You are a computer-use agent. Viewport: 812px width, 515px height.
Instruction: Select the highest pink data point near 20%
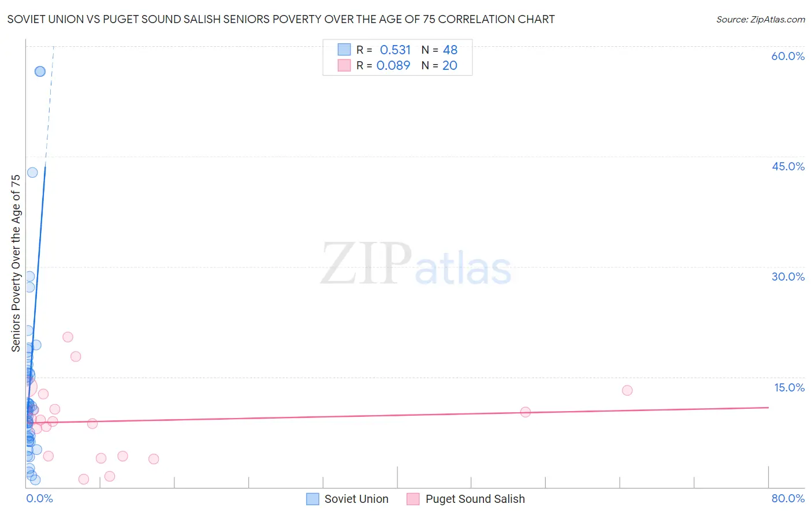tap(68, 337)
